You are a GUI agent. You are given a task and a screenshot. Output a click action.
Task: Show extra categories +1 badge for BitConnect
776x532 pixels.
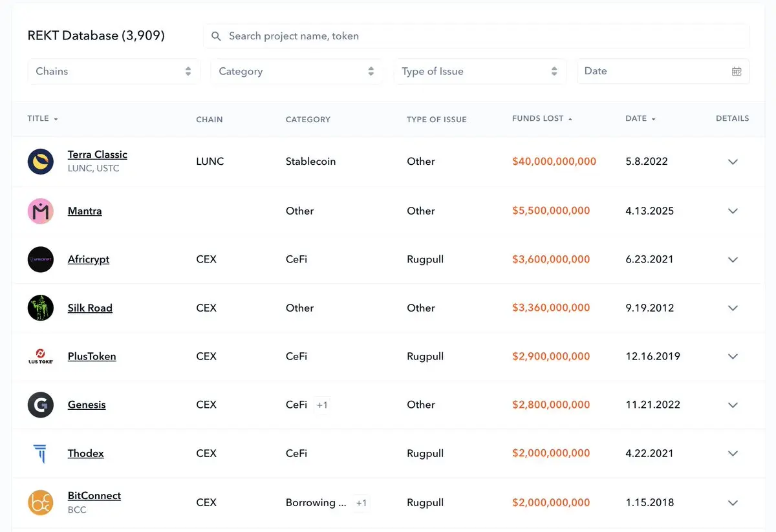[361, 502]
